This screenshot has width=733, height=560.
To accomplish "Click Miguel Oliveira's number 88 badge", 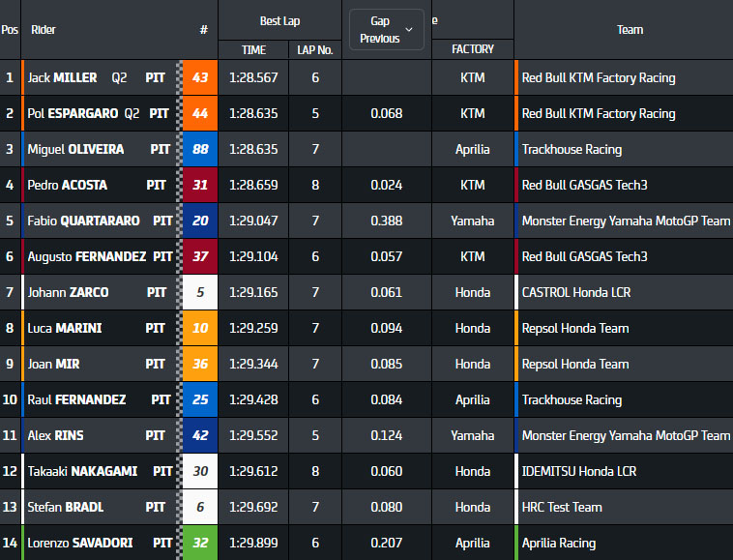I will coord(200,149).
